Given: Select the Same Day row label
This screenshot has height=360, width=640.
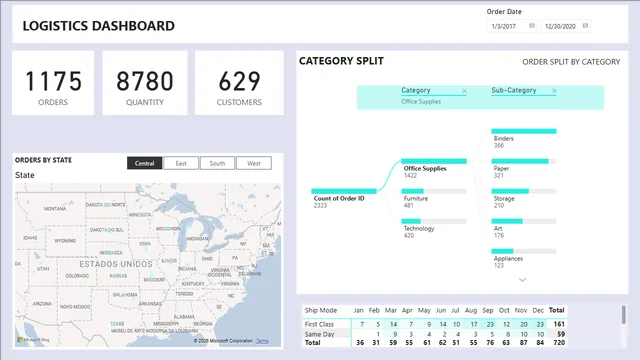Looking at the screenshot, I should (x=319, y=334).
